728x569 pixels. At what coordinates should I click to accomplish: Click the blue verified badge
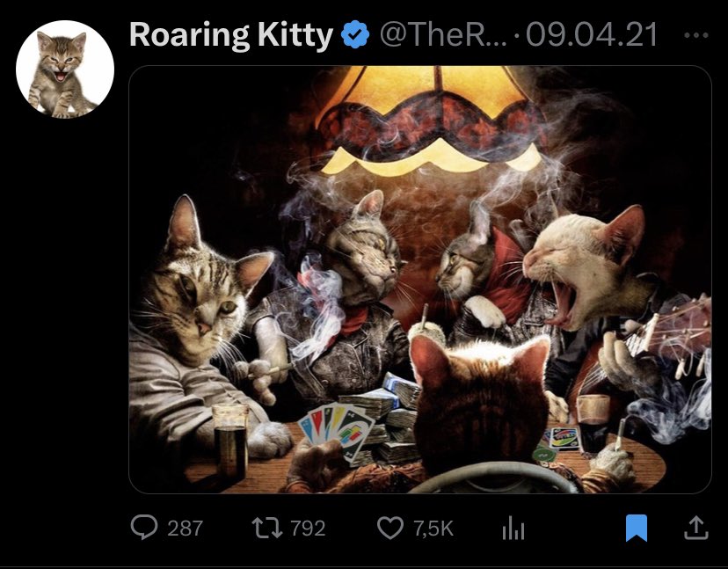point(354,35)
